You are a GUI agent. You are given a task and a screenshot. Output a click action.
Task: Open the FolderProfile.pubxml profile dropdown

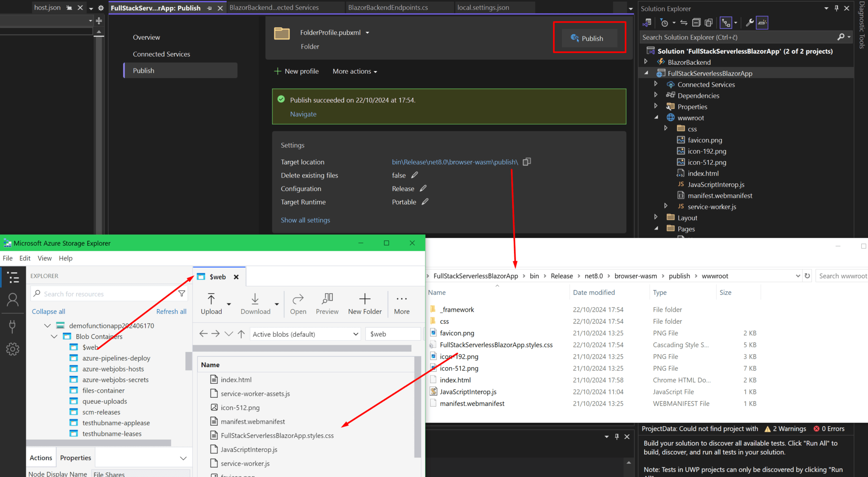tap(367, 33)
